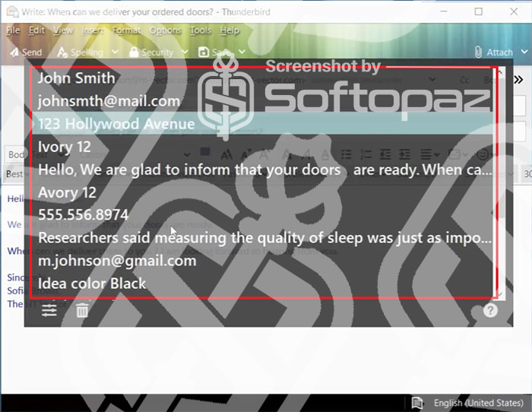Click the text color swatch in toolbar
The image size is (532, 412).
pyautogui.click(x=205, y=152)
